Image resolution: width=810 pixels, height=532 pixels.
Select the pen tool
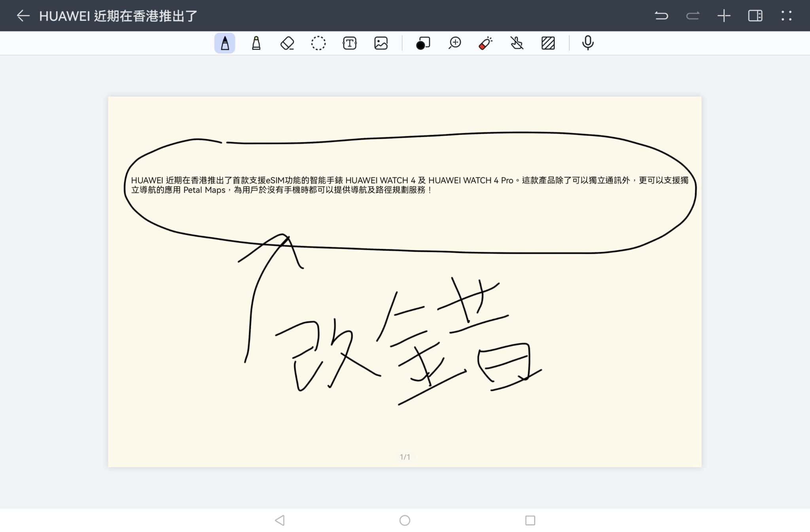(224, 43)
